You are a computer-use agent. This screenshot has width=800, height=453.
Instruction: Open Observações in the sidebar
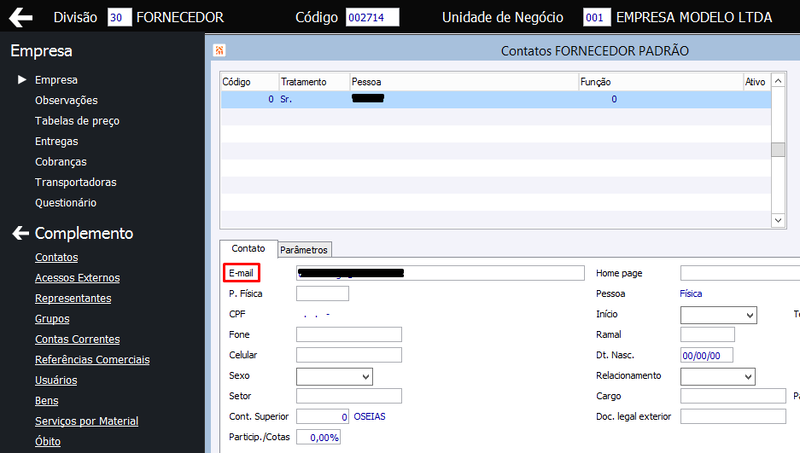coord(66,100)
